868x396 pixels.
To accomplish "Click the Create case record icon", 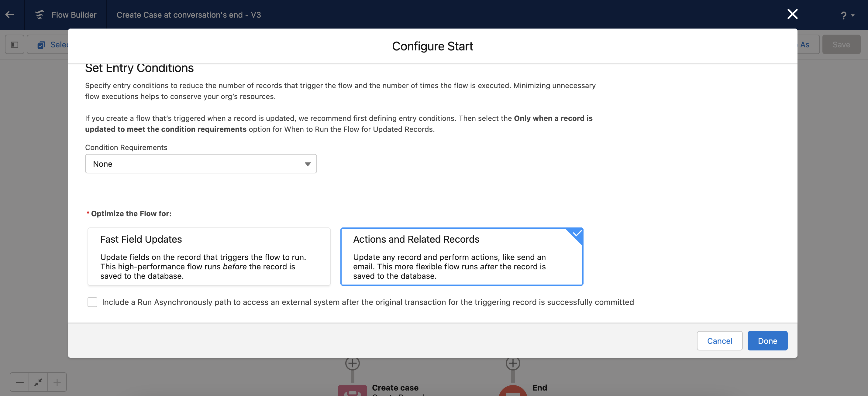I will pos(353,391).
